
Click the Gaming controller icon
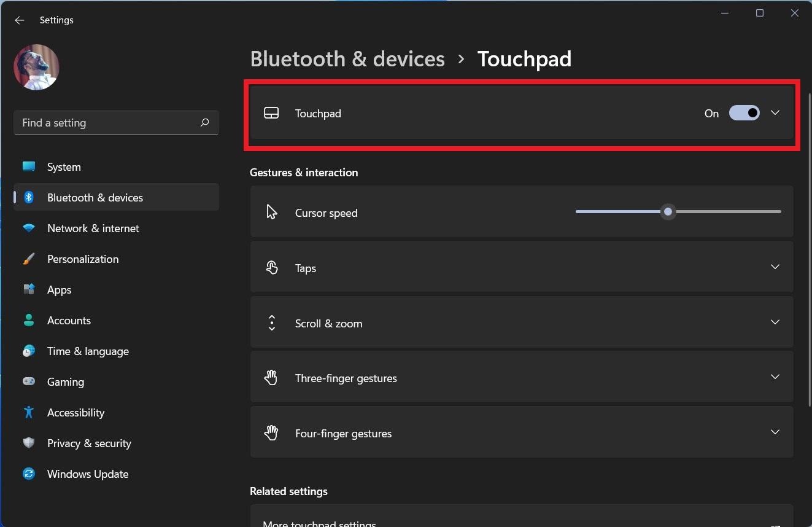coord(29,382)
